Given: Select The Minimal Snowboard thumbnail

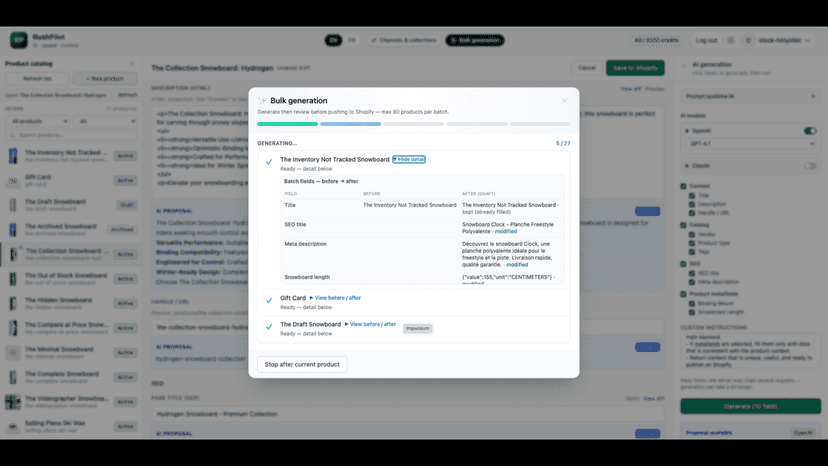Looking at the screenshot, I should [x=13, y=352].
